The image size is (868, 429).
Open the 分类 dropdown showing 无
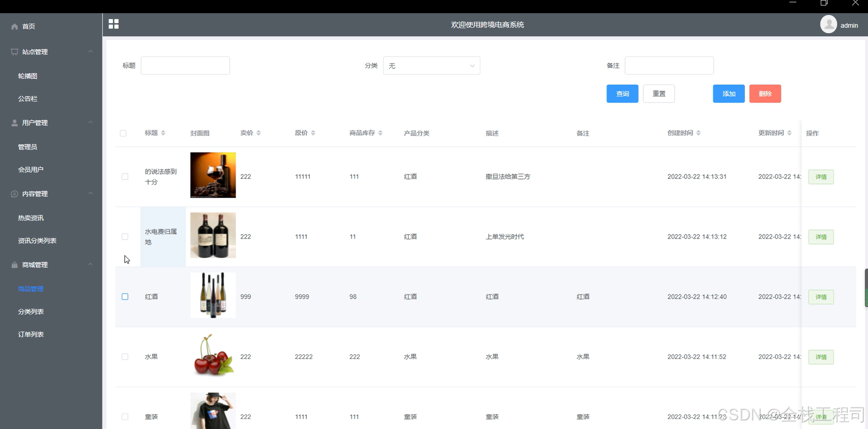(x=431, y=65)
